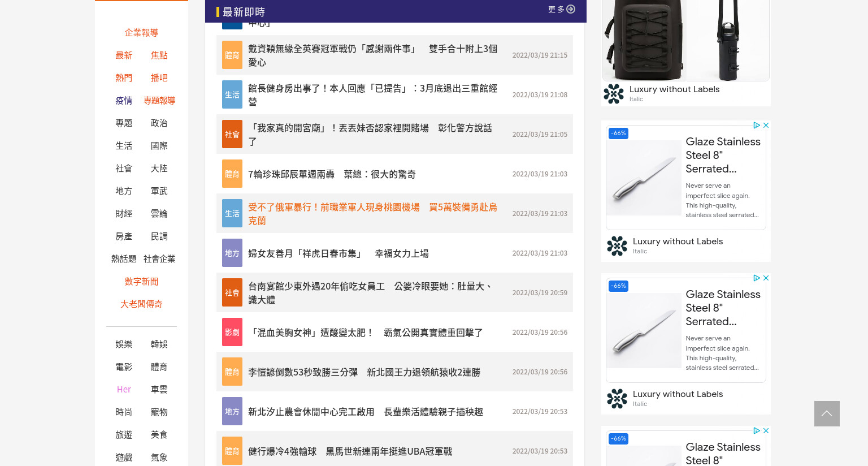The height and width of the screenshot is (466, 868).
Task: Open 李愷諺倒數53秒致勝三分彈 article
Action: [x=364, y=372]
